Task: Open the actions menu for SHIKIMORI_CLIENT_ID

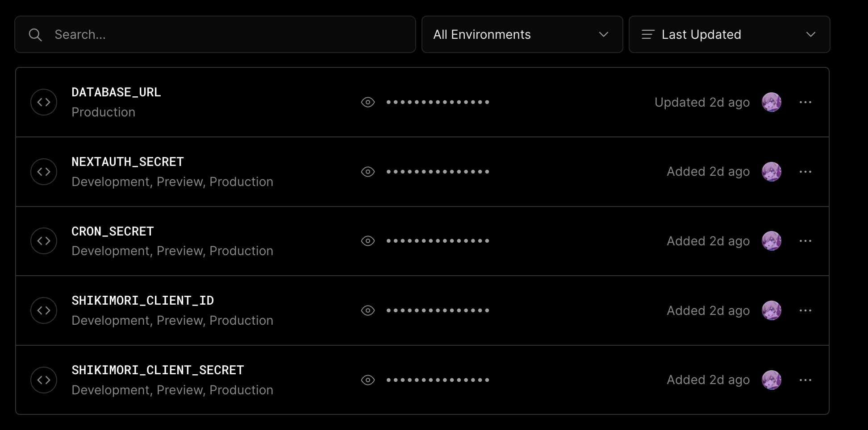Action: (806, 310)
